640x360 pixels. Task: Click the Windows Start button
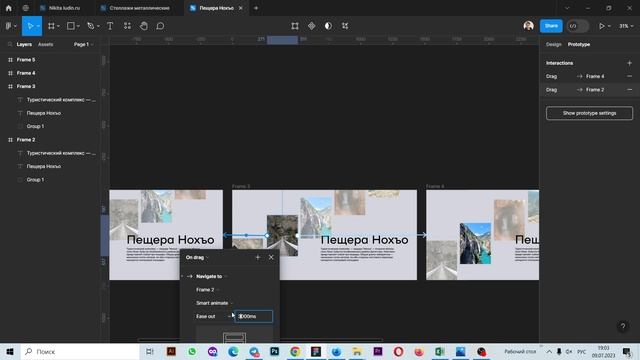(10, 351)
